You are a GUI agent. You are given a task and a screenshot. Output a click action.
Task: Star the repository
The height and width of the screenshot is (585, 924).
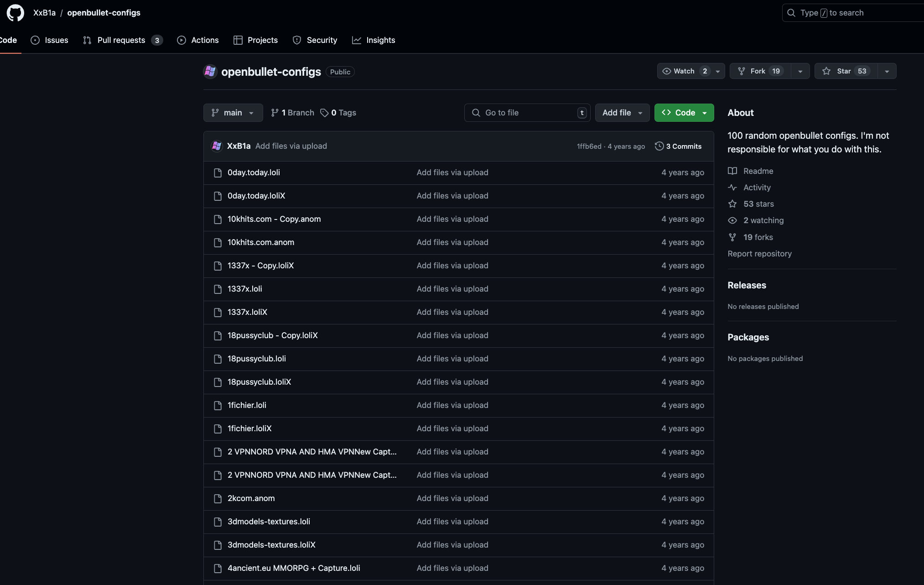point(846,71)
